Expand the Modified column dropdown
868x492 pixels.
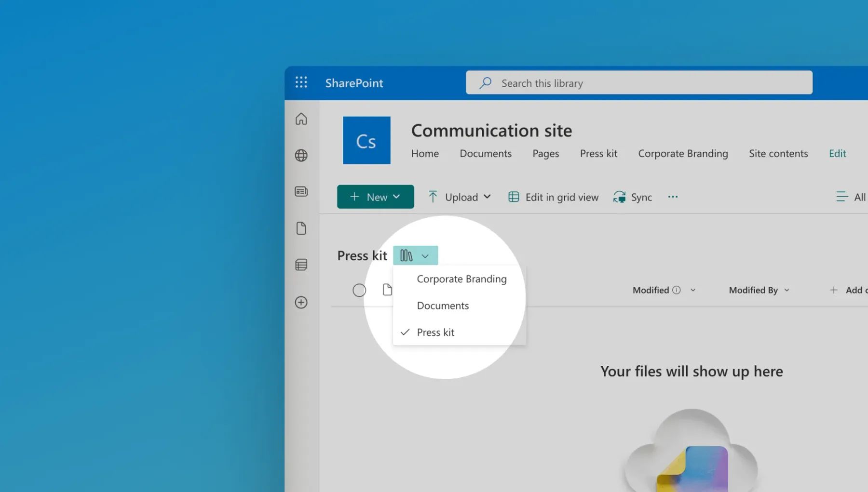pos(693,290)
